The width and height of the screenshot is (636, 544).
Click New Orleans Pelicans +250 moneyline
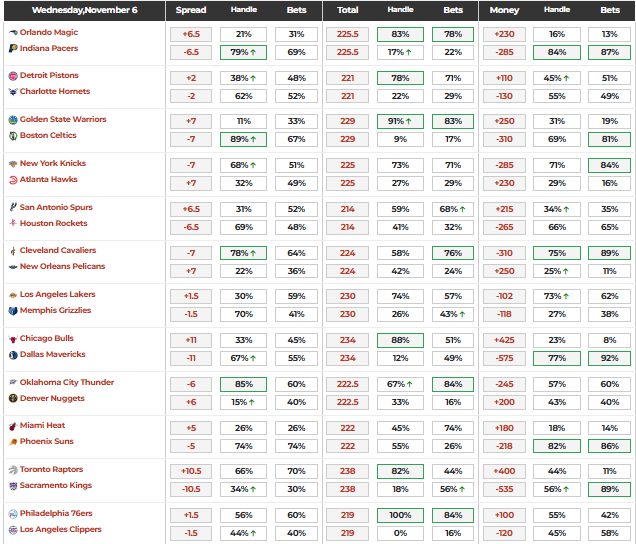504,271
